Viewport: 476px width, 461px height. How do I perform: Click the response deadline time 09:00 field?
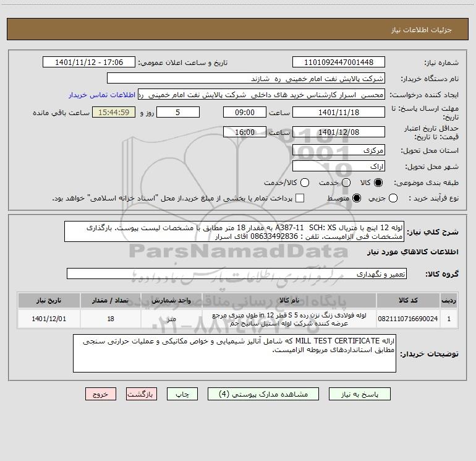click(x=245, y=113)
